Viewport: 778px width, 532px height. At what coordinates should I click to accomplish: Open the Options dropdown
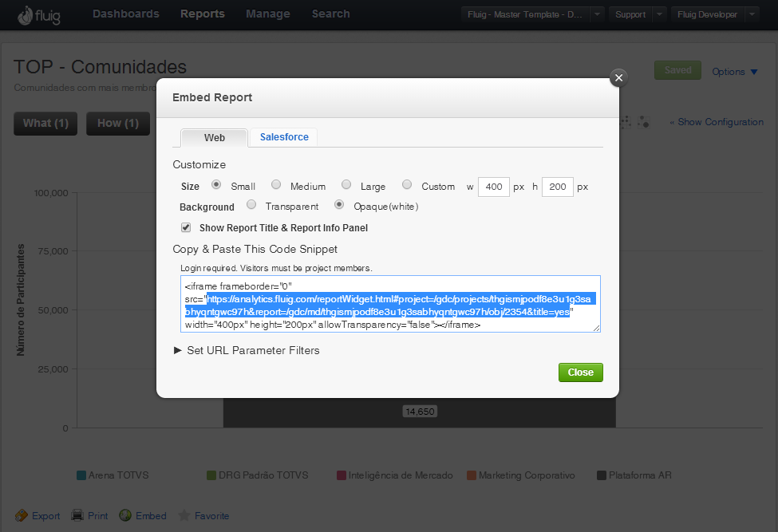pyautogui.click(x=735, y=72)
